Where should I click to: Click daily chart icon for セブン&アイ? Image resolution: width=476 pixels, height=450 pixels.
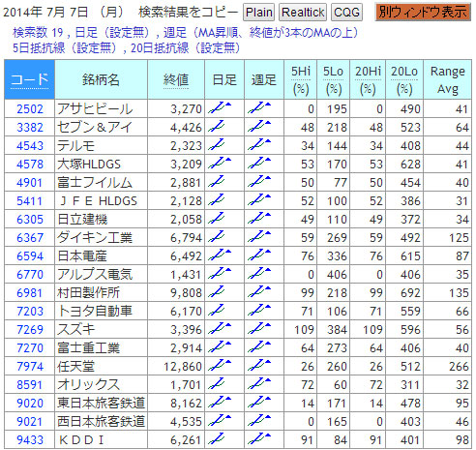(216, 126)
